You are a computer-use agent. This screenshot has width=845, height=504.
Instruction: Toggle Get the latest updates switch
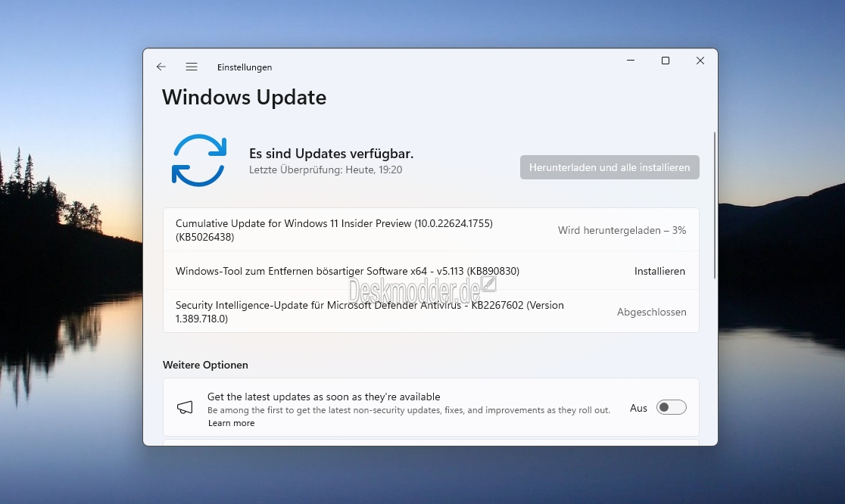671,408
